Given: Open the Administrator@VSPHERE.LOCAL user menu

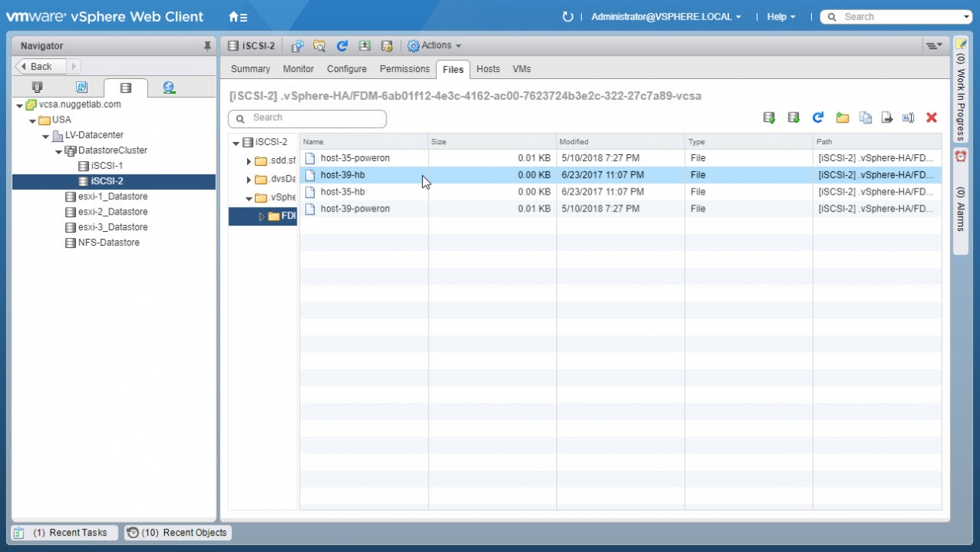Looking at the screenshot, I should coord(665,16).
